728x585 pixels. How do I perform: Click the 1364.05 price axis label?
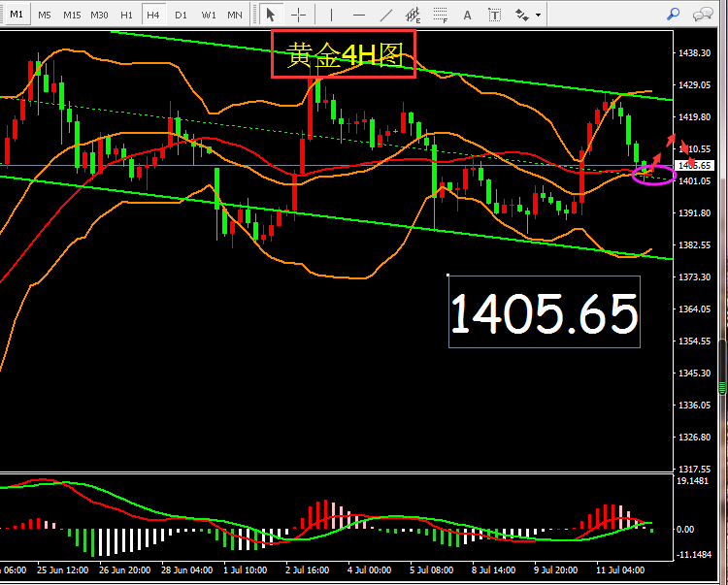coord(695,309)
